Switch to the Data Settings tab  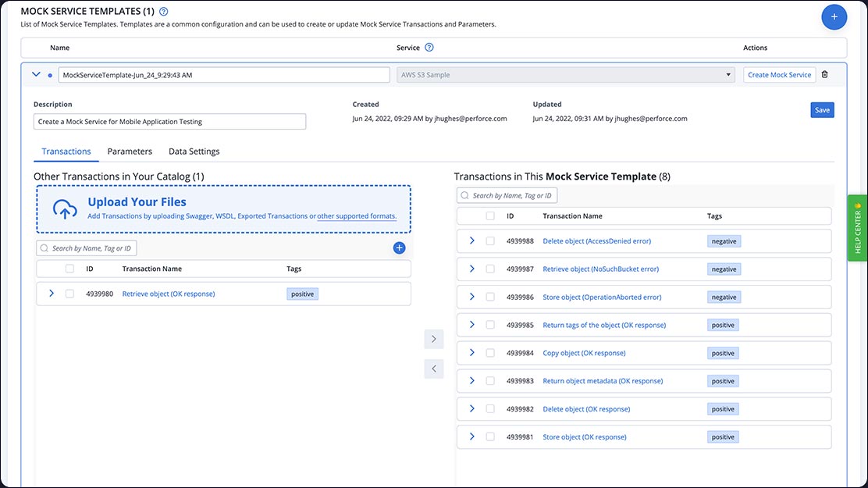194,151
